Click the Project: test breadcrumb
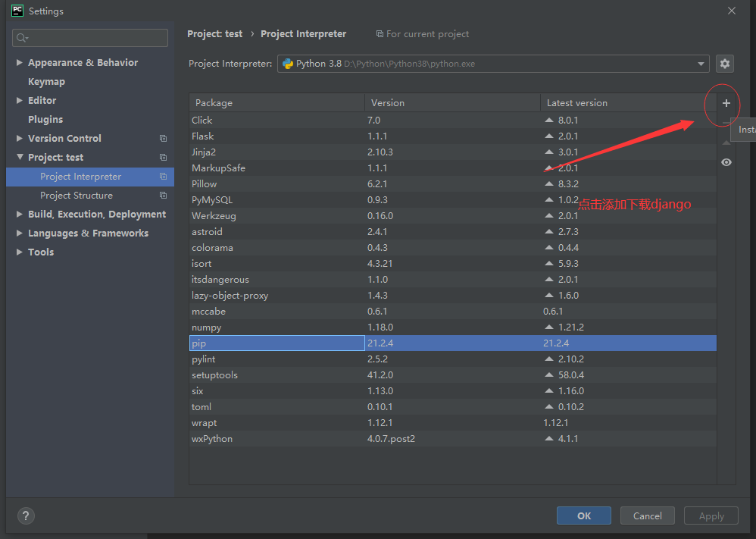Viewport: 756px width, 539px height. [214, 34]
